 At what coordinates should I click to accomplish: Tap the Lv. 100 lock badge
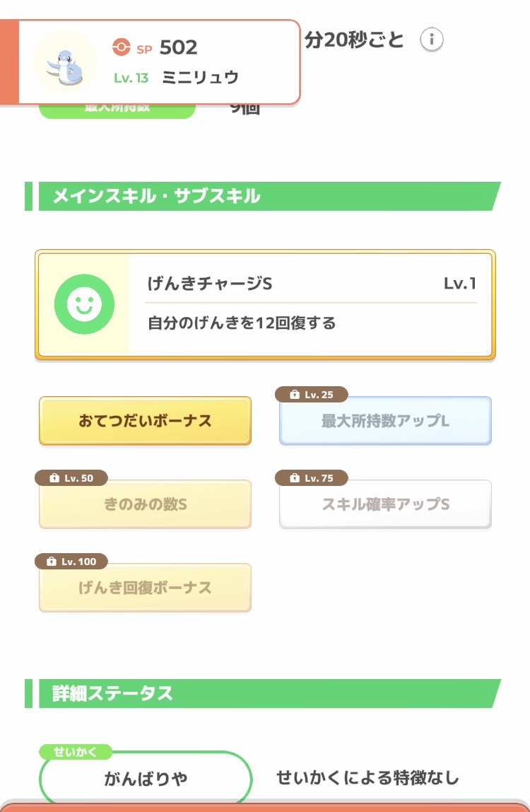coord(71,562)
